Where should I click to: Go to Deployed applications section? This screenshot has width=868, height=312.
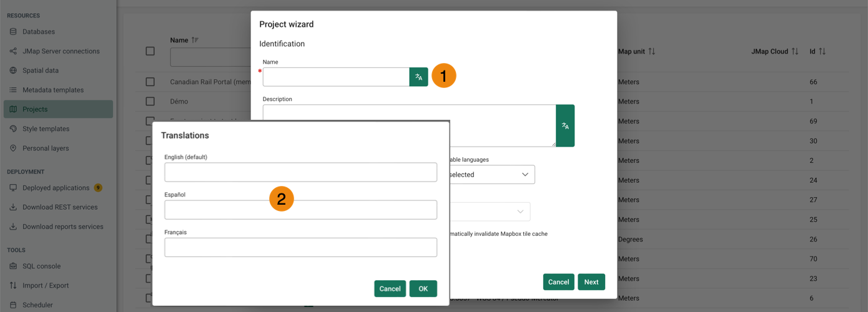point(56,188)
